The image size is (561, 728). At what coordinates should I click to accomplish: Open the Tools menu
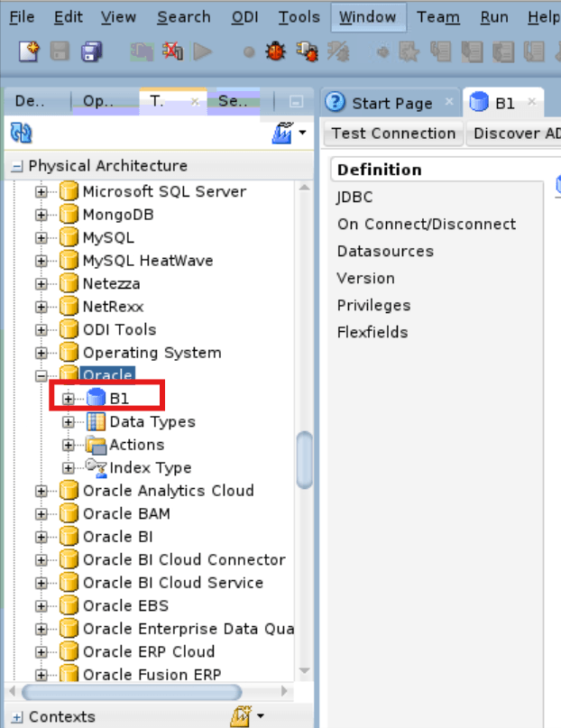(x=299, y=17)
